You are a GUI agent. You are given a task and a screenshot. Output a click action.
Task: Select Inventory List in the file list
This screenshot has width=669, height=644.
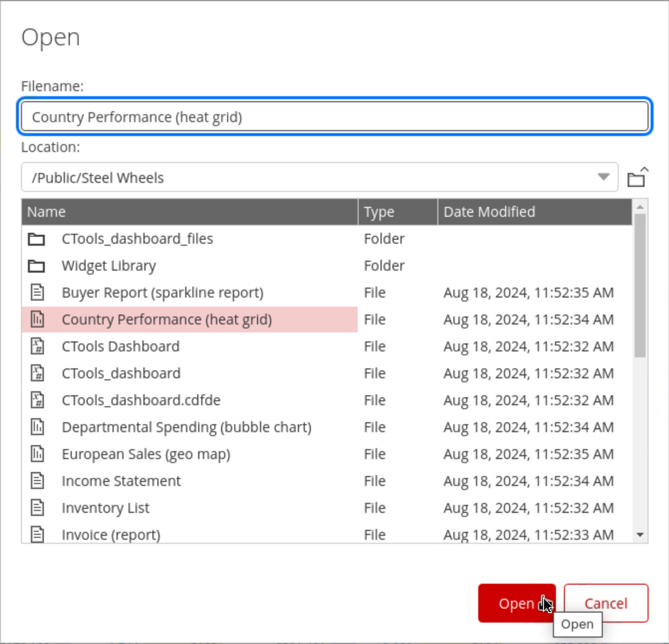(x=105, y=508)
